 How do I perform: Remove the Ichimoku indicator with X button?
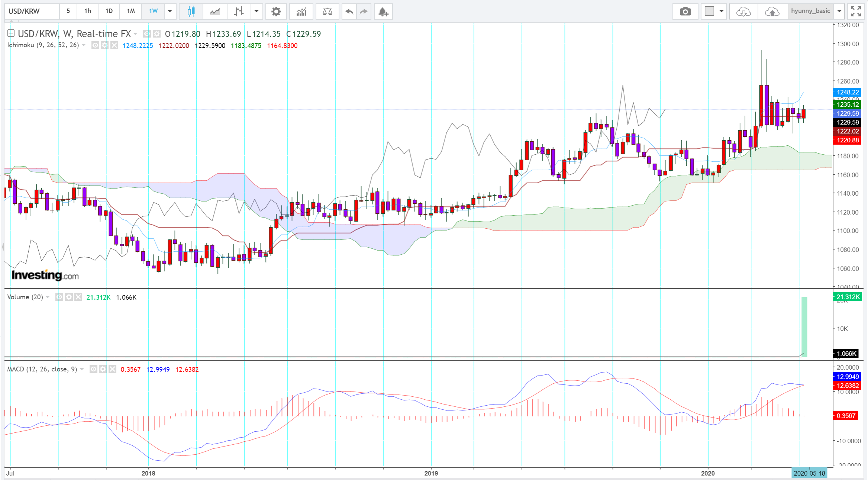click(114, 45)
